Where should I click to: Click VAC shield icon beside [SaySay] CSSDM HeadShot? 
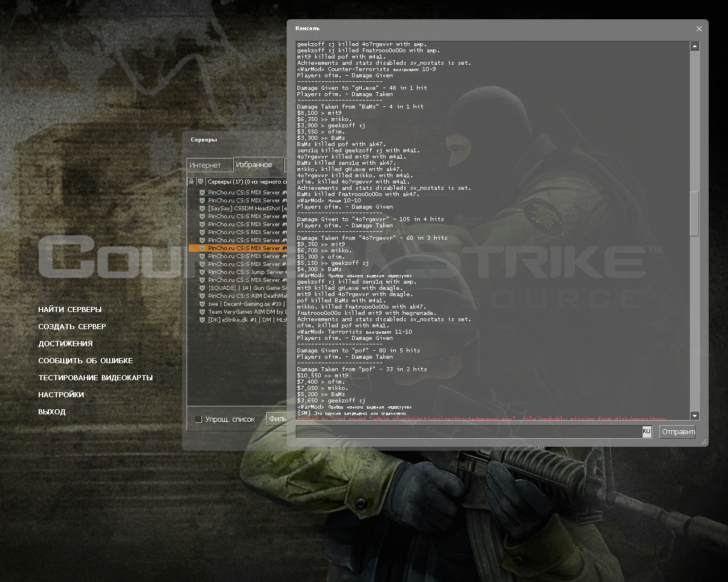click(202, 209)
